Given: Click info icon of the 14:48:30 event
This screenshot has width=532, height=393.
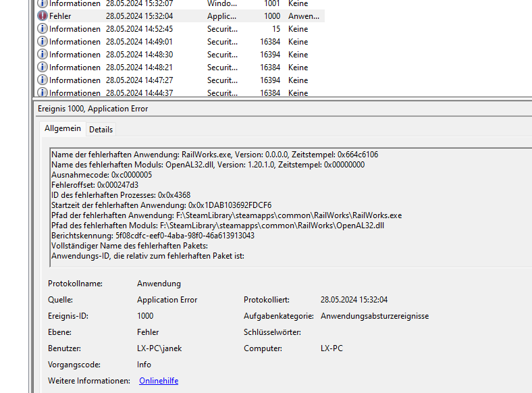Looking at the screenshot, I should (x=42, y=54).
